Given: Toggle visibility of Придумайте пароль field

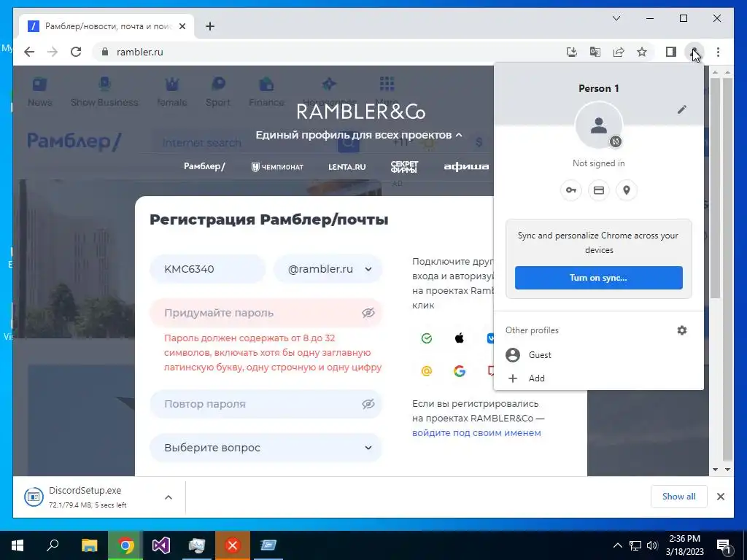Looking at the screenshot, I should (368, 313).
